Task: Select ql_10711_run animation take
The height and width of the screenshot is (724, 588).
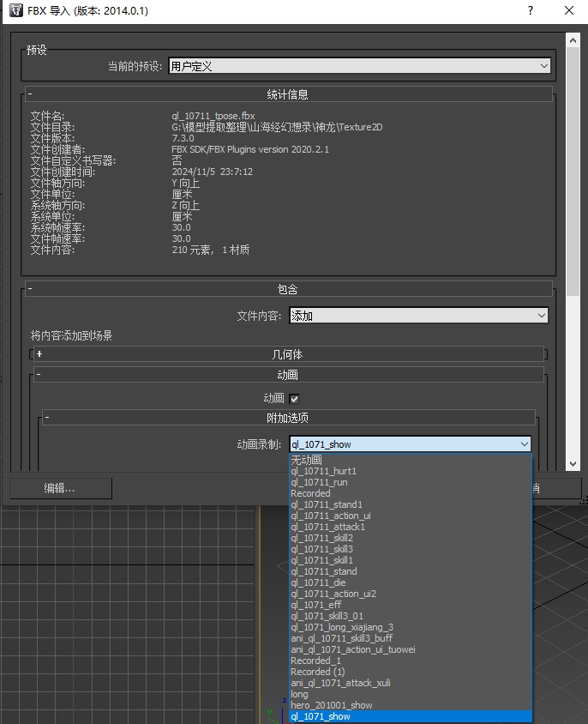Action: (411, 482)
